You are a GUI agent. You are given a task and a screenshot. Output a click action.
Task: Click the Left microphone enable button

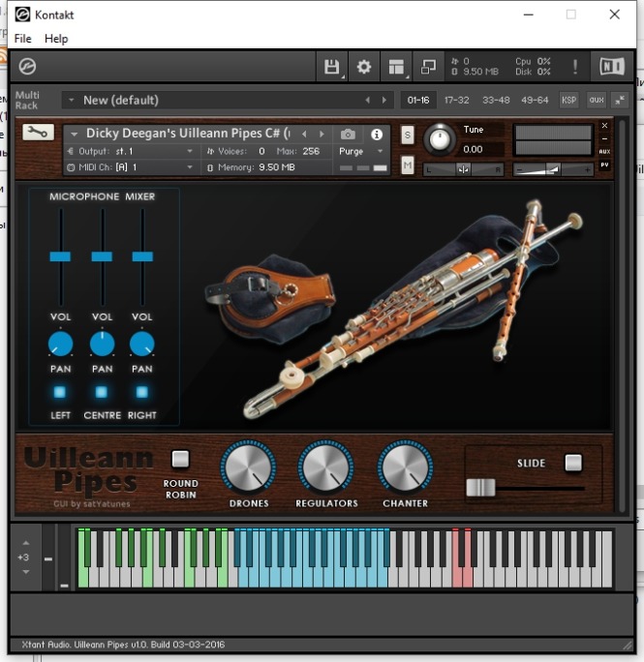60,392
